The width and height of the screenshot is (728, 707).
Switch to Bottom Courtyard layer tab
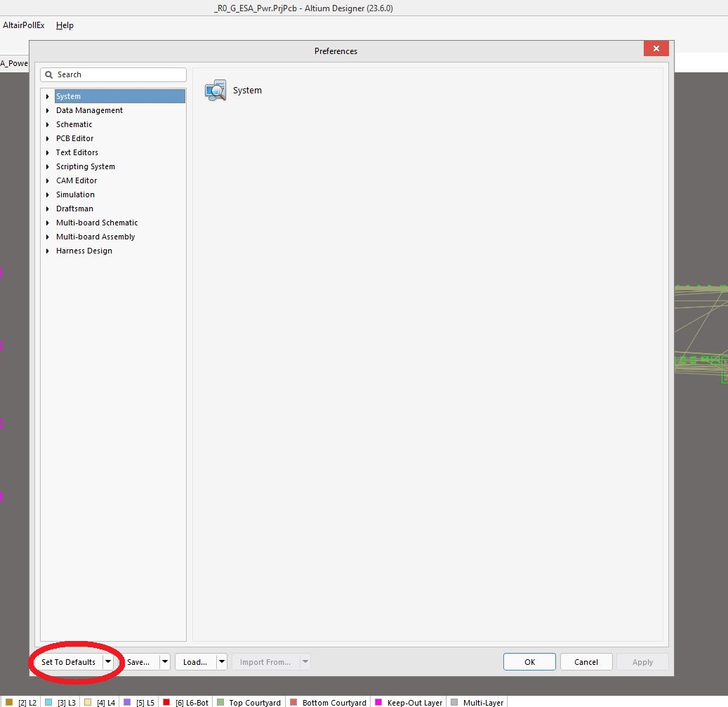[x=329, y=702]
